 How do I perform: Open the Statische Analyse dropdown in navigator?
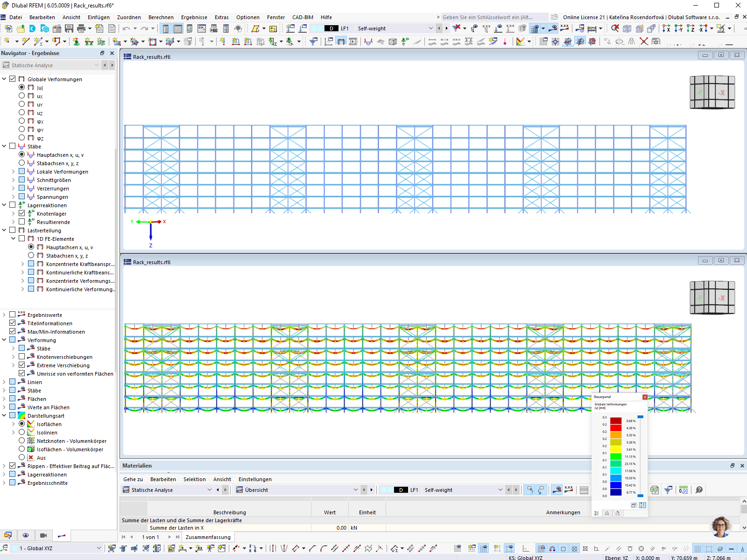point(97,65)
